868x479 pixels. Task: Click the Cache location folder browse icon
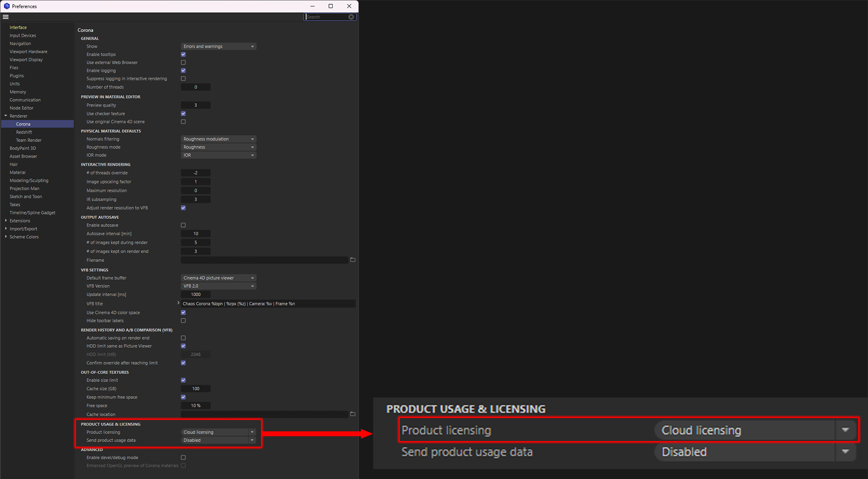click(x=353, y=414)
